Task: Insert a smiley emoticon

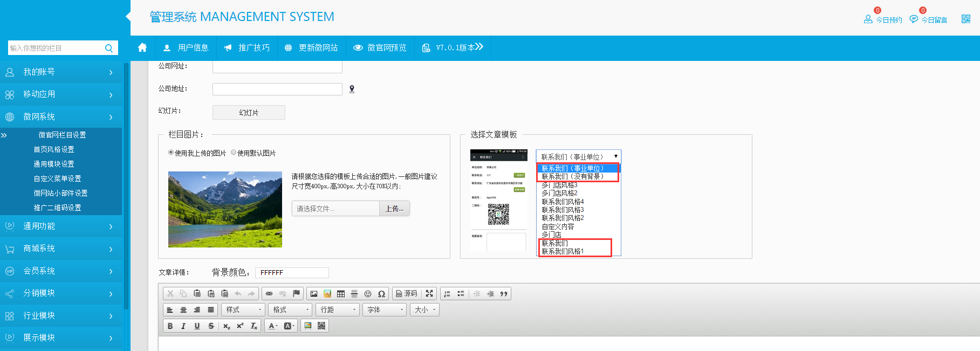Action: pos(368,294)
